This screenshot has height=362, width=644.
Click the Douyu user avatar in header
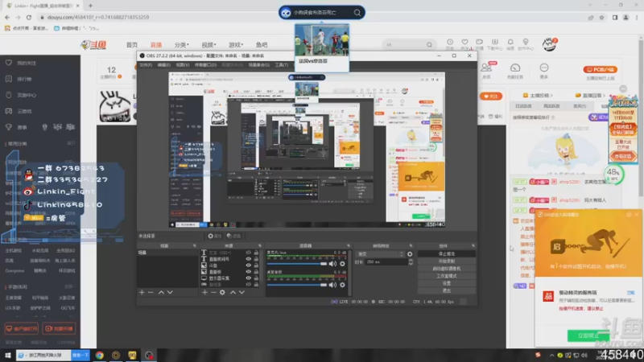549,44
